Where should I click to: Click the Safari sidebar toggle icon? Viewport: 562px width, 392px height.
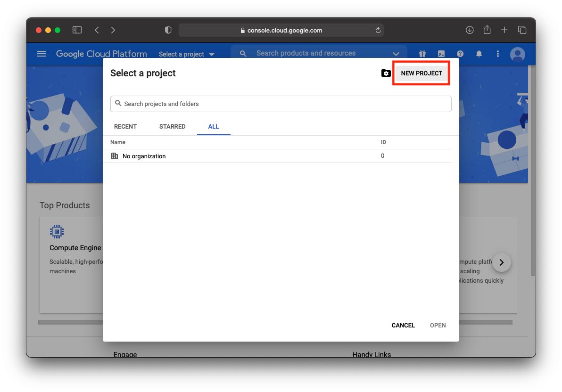pos(77,30)
